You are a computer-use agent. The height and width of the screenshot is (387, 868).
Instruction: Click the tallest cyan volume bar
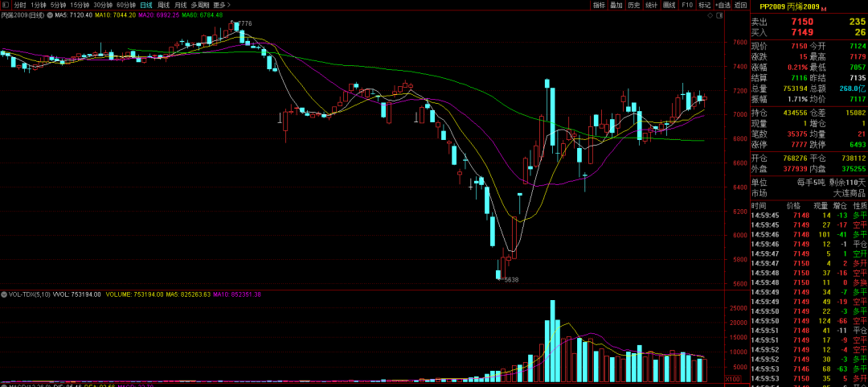point(552,341)
